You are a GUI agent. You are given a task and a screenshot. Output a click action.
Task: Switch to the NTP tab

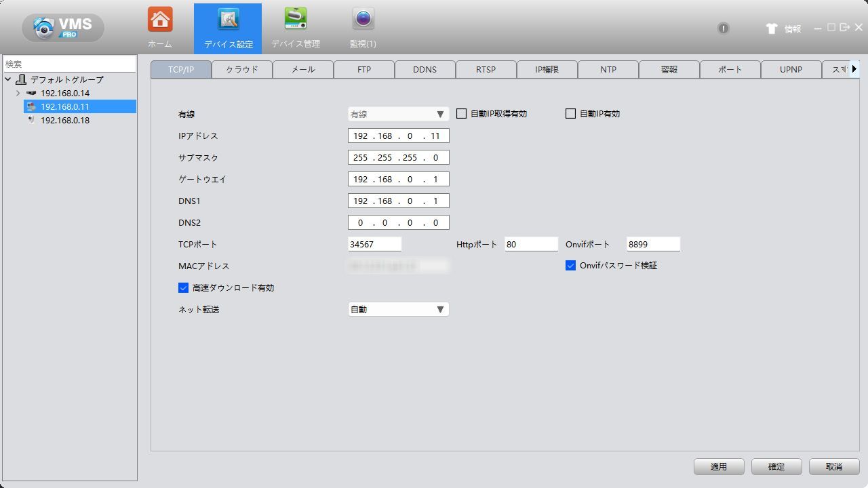pos(608,69)
